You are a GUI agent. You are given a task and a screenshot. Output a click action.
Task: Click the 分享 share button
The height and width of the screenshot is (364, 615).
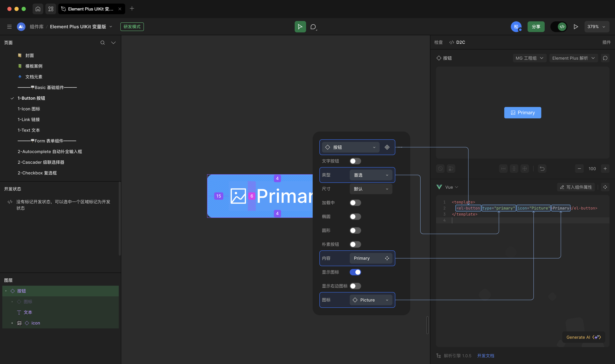pos(536,27)
